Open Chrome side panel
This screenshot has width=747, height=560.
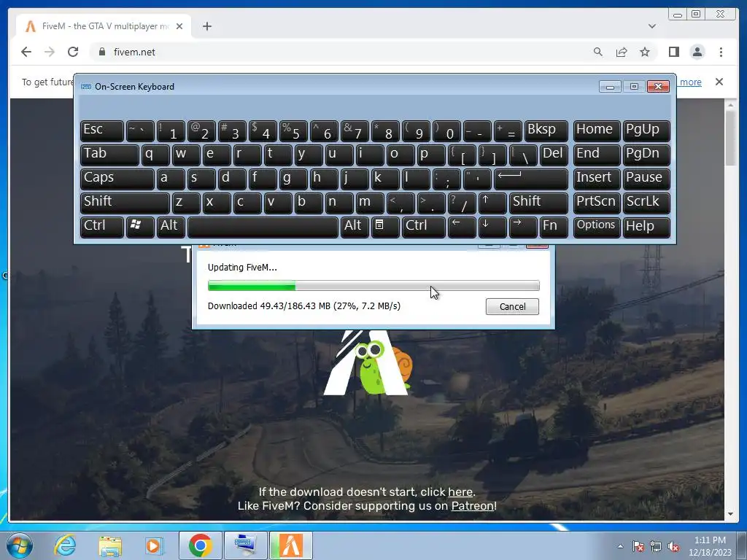(673, 52)
